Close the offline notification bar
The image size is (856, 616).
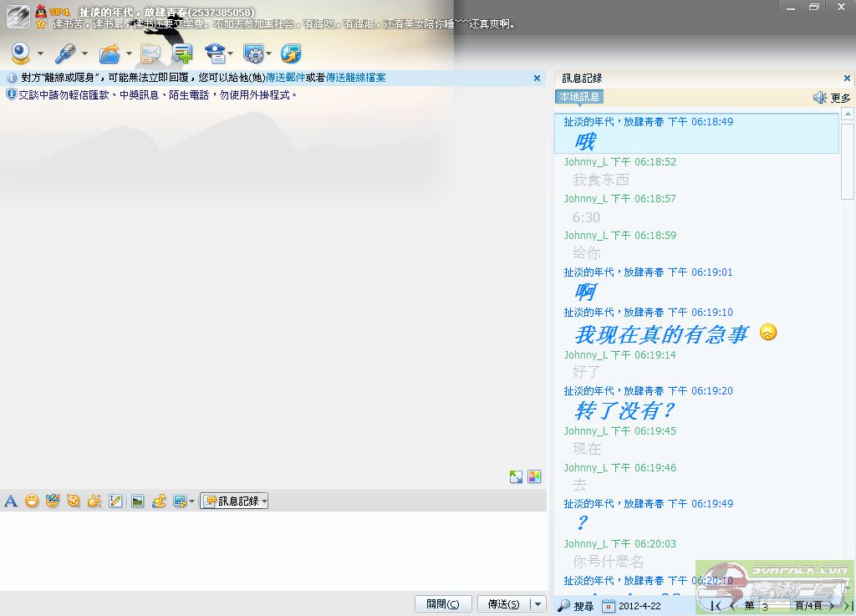pos(537,78)
